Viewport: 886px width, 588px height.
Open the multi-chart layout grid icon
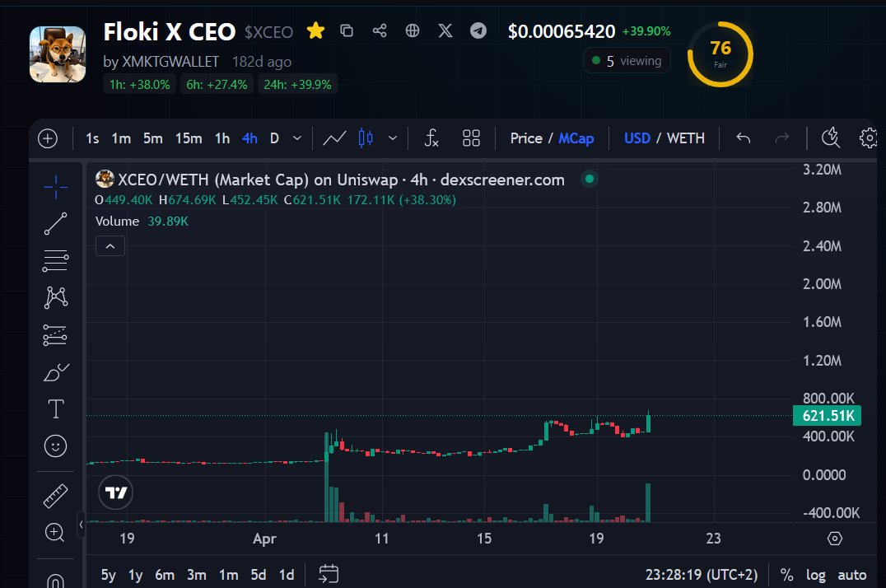[471, 138]
